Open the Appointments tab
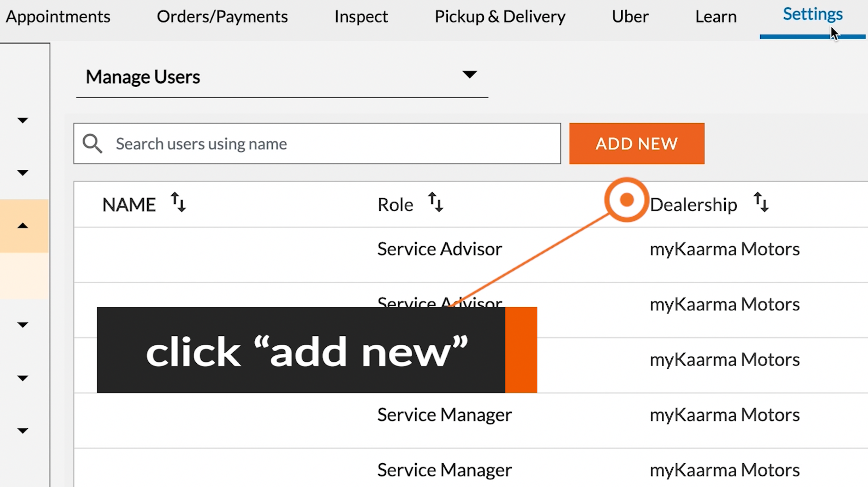Viewport: 868px width, 487px height. 58,17
